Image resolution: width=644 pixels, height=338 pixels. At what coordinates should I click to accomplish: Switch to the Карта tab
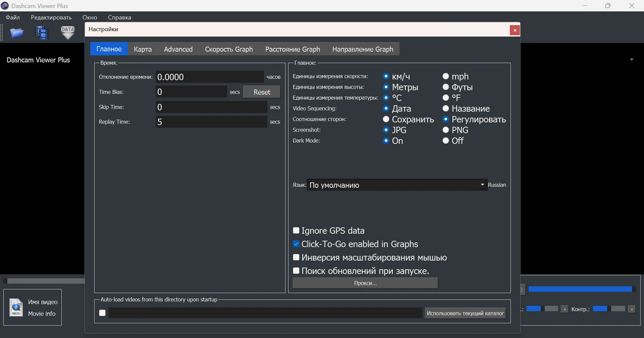(143, 49)
